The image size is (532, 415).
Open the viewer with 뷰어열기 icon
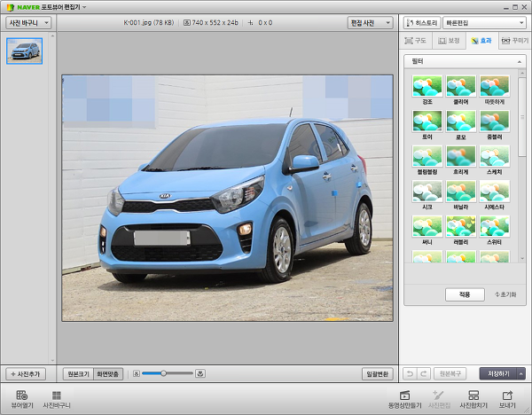tap(22, 399)
